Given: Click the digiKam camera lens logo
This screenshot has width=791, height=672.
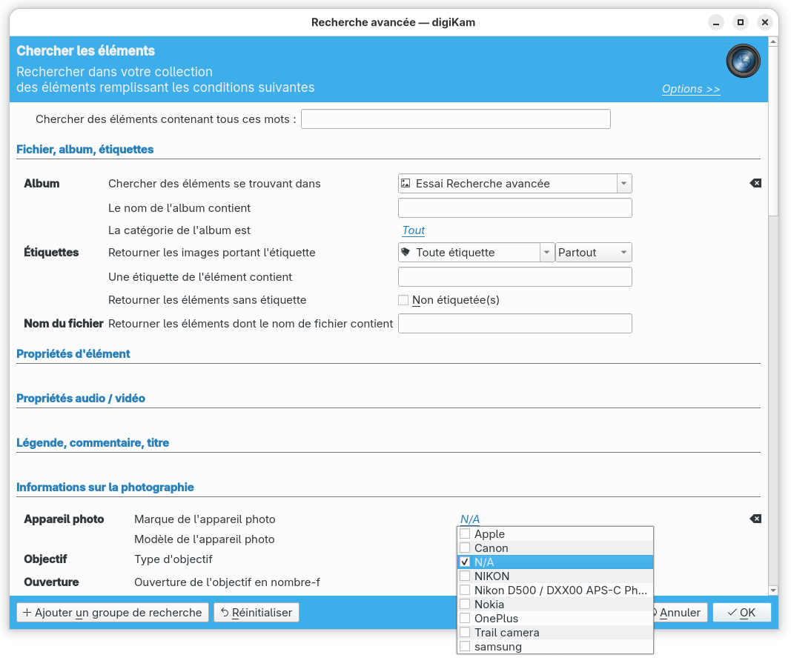Looking at the screenshot, I should (743, 61).
